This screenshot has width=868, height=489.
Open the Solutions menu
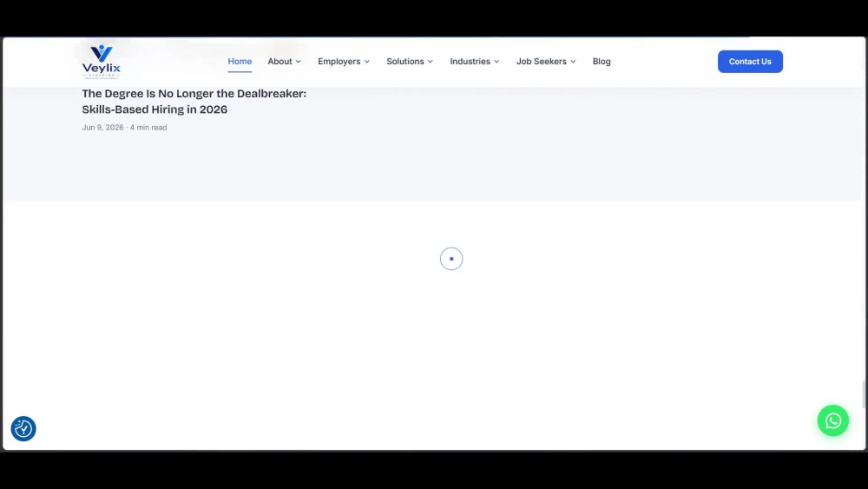410,62
